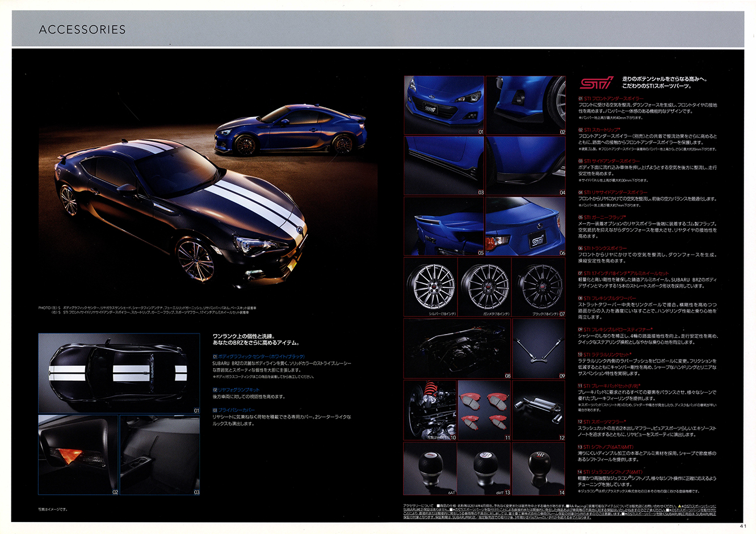Open the red brake pad set photo 11
This screenshot has width=756, height=534.
click(485, 410)
